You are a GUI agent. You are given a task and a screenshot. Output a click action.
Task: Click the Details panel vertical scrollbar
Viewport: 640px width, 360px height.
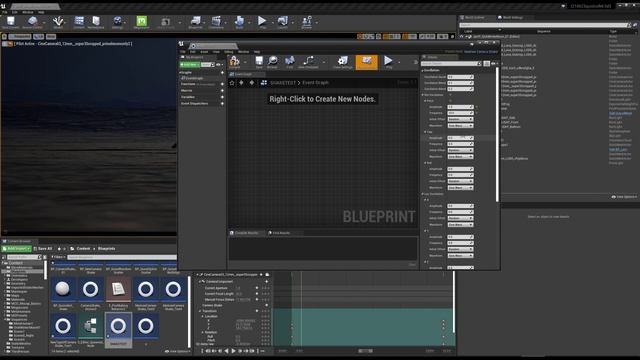(497, 135)
